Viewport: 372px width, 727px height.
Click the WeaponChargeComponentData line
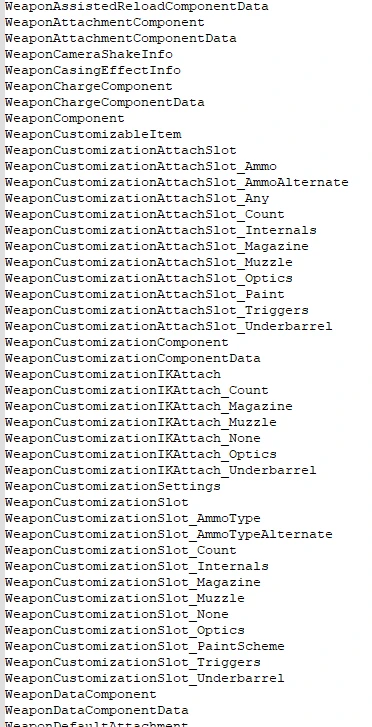point(104,102)
